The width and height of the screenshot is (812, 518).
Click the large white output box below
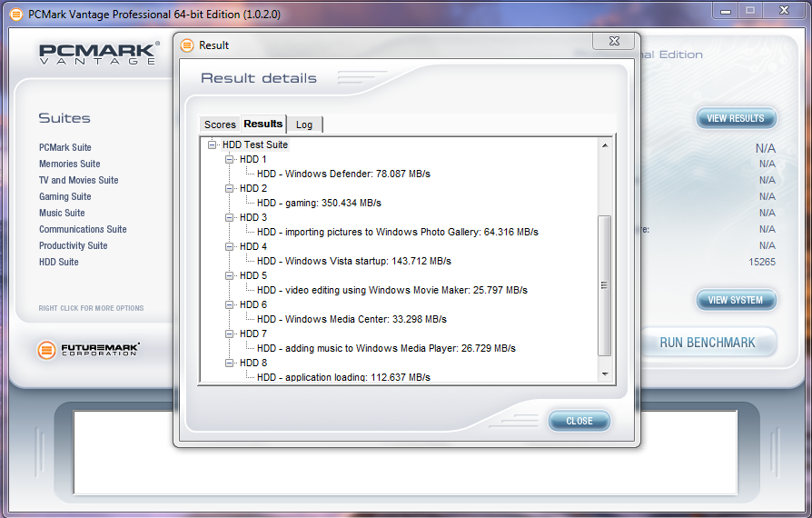(405, 453)
